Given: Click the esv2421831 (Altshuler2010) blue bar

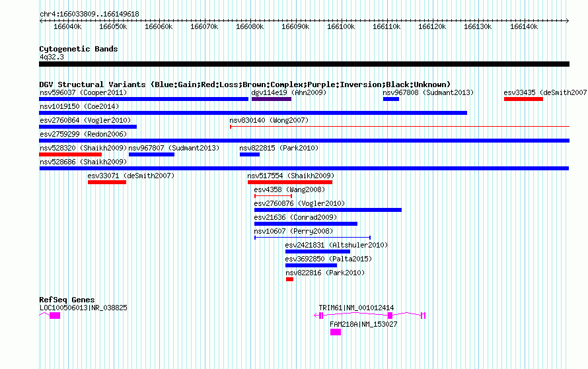Looking at the screenshot, I should click(x=318, y=252).
